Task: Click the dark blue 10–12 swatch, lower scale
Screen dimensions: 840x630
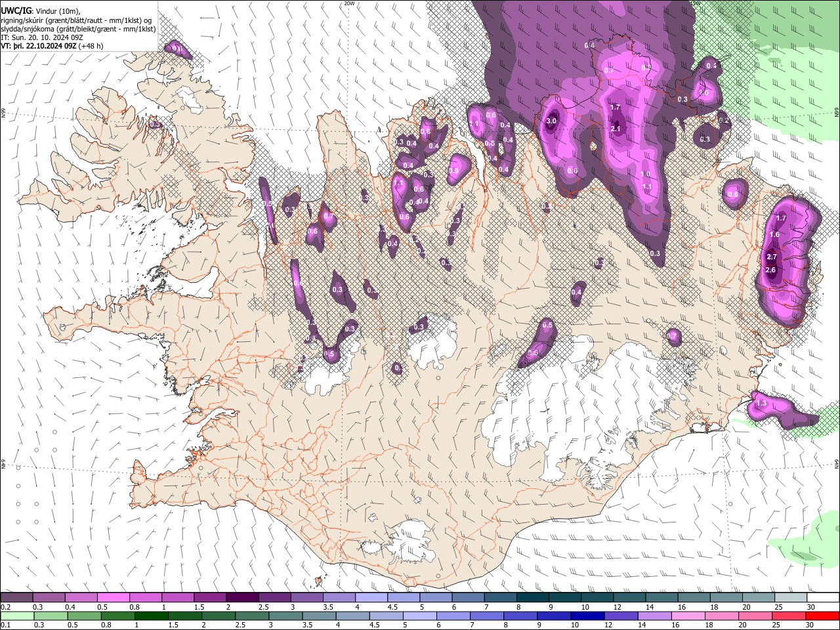Action: click(x=586, y=616)
